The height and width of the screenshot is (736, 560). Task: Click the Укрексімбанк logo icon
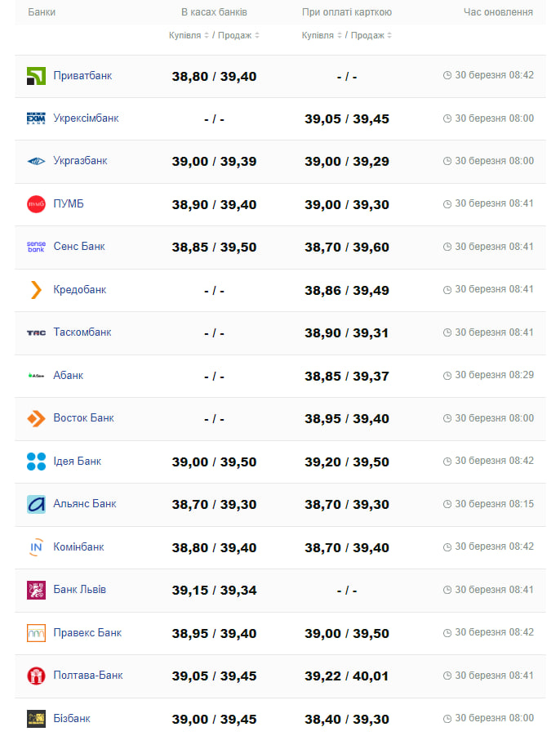[x=36, y=118]
